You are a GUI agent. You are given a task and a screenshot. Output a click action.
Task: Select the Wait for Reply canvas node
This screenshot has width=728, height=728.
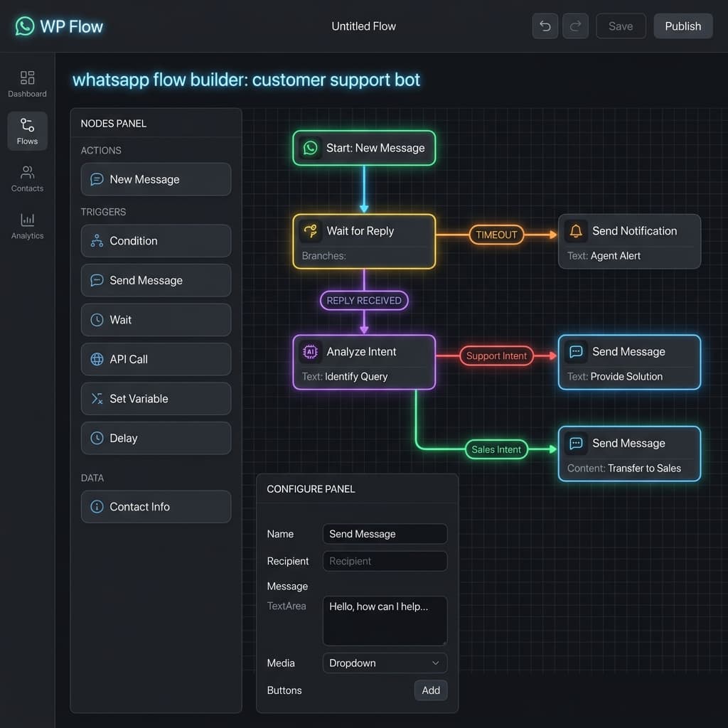point(364,242)
